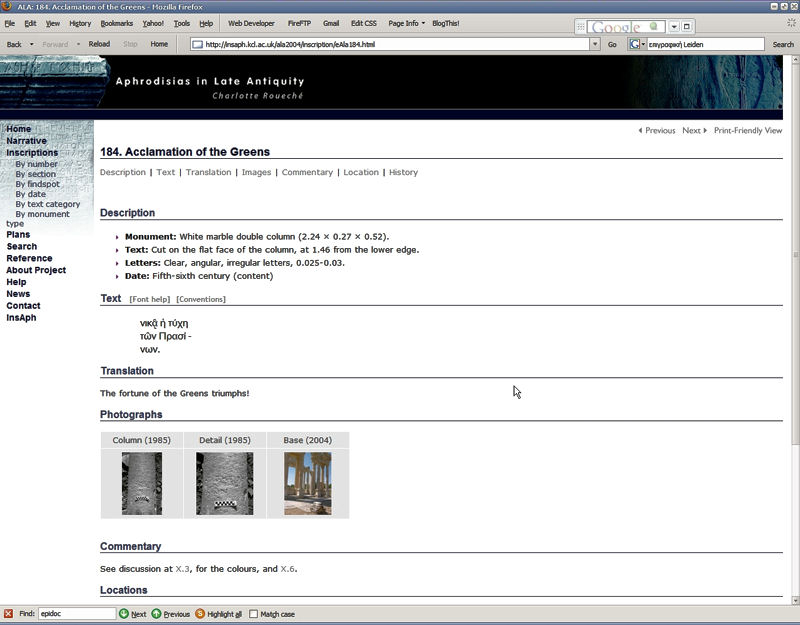Open the Back button history dropdown
The height and width of the screenshot is (625, 800).
click(x=31, y=44)
